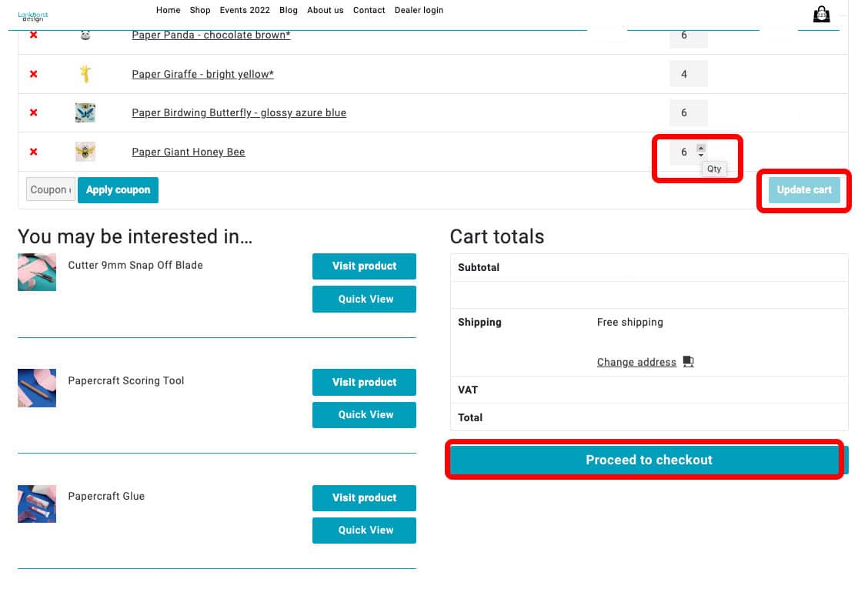Viewport: 868px width, 606px height.
Task: Click the Birdwing Butterfly product thumbnail
Action: click(x=85, y=113)
